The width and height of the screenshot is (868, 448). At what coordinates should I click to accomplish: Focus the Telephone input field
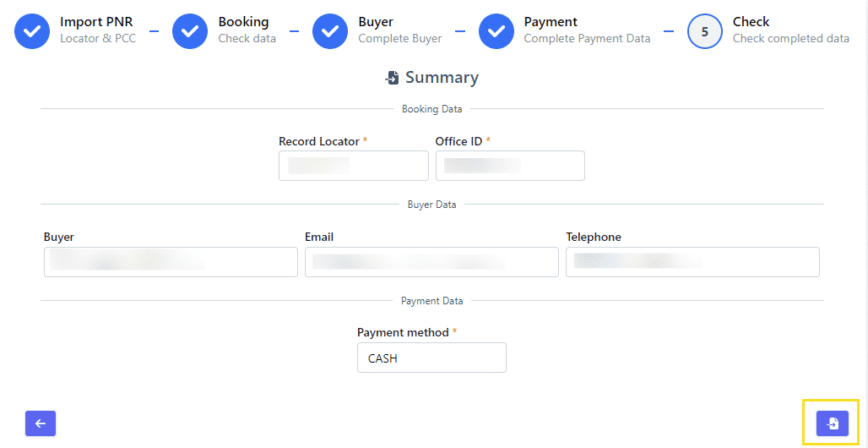pos(692,262)
